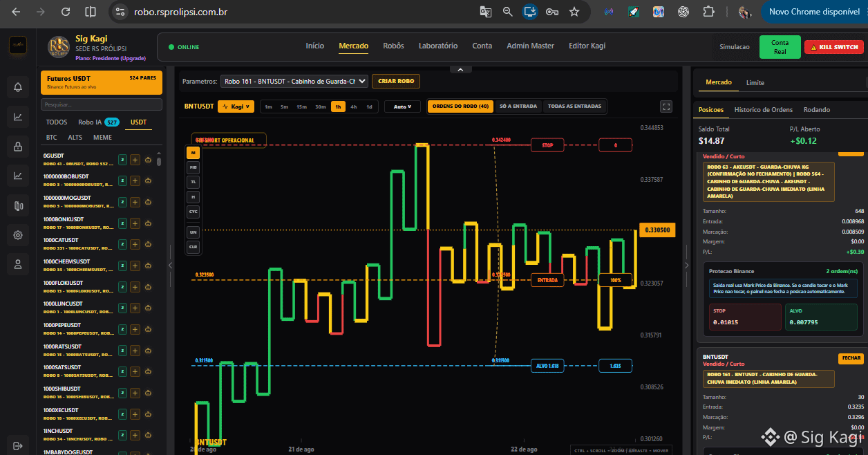Screen dimensions: 868x455
Task: Click the plus icon for 1000000BOBUSDT
Action: (x=135, y=180)
